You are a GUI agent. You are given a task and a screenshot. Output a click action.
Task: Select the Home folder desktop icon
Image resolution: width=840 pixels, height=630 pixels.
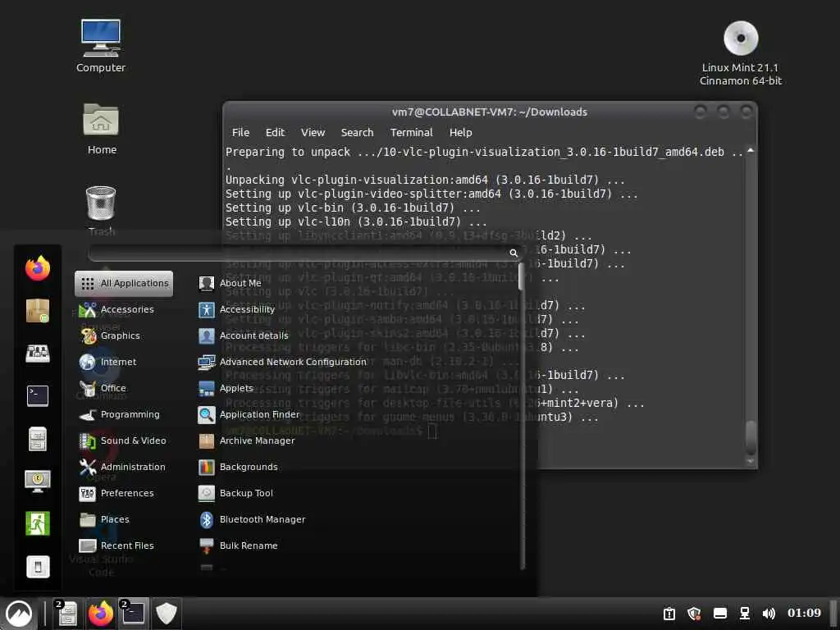pos(101,129)
